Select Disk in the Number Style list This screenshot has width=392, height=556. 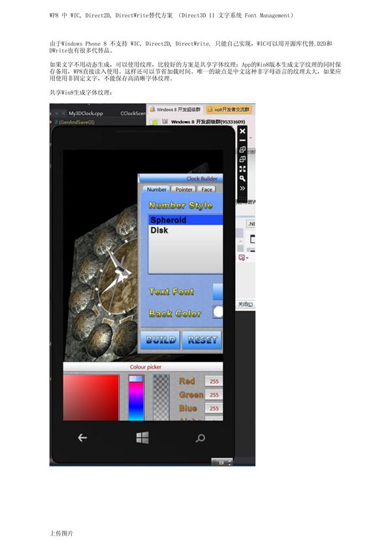point(186,230)
